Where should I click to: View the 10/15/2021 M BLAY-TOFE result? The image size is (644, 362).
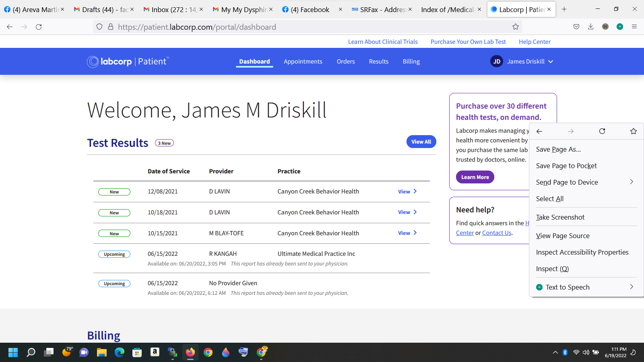point(407,233)
